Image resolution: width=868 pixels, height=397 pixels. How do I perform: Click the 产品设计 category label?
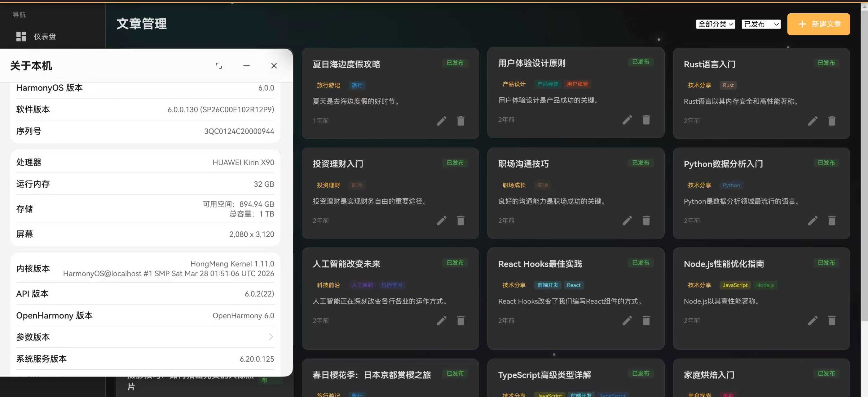[514, 84]
